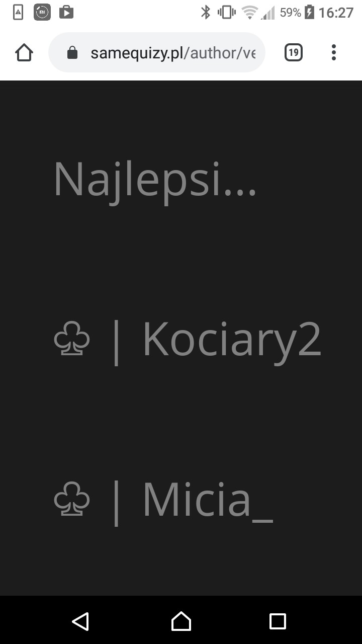Open the tab switcher showing 19 tabs

pos(294,52)
